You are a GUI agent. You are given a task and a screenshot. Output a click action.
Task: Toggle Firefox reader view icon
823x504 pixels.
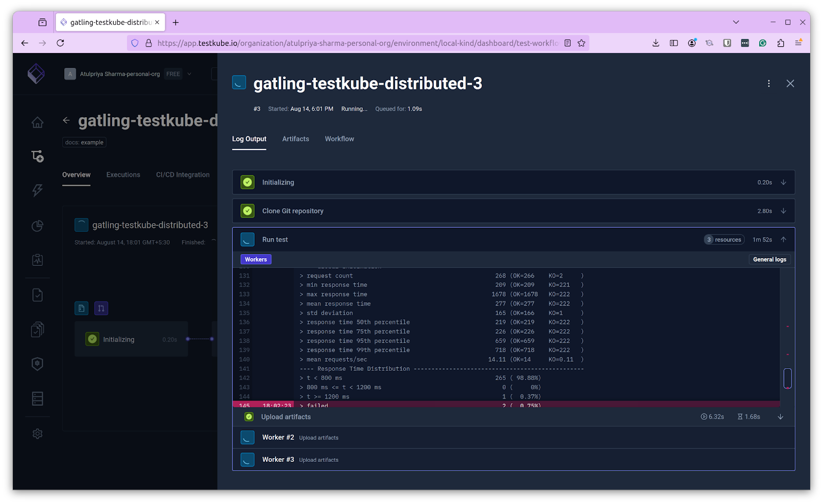point(568,43)
